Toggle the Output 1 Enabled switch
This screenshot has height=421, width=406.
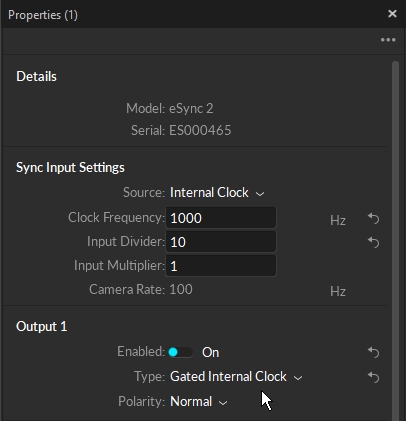coord(180,352)
